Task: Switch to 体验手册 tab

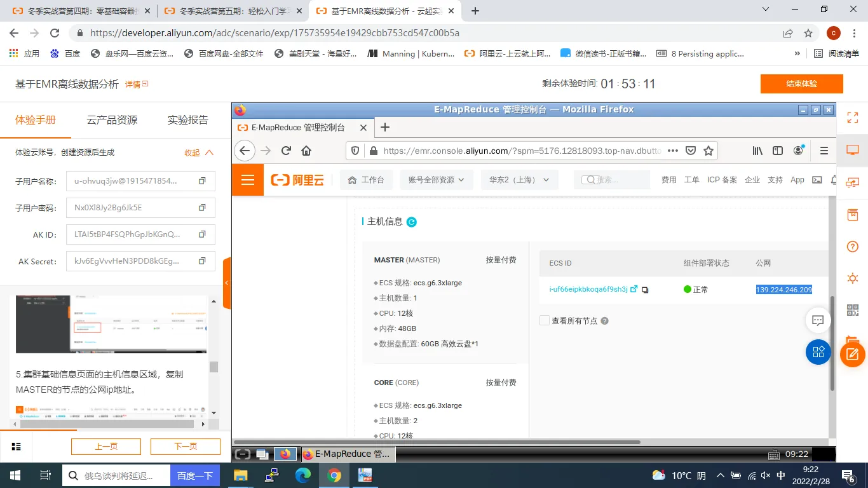Action: pos(36,119)
